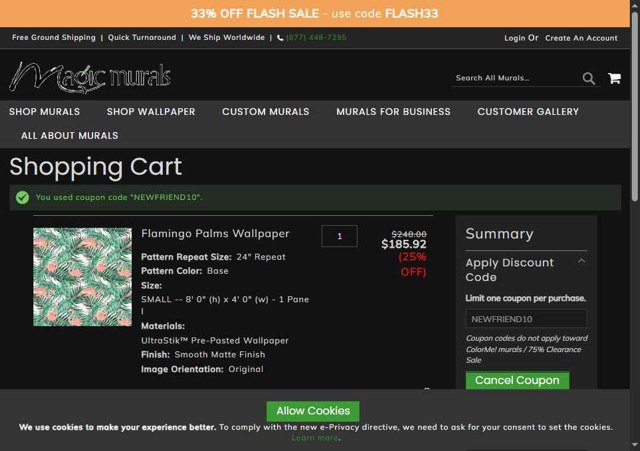Image resolution: width=640 pixels, height=451 pixels.
Task: Open All About Murals menu
Action: pos(70,136)
